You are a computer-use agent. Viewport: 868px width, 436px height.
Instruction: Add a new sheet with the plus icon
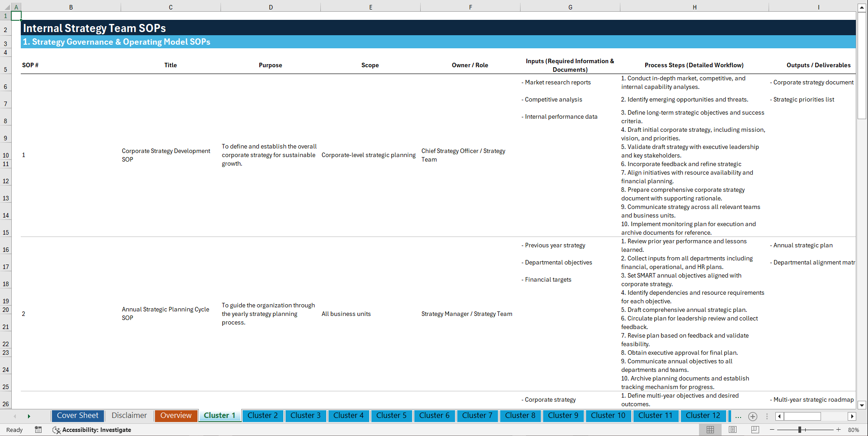point(752,416)
